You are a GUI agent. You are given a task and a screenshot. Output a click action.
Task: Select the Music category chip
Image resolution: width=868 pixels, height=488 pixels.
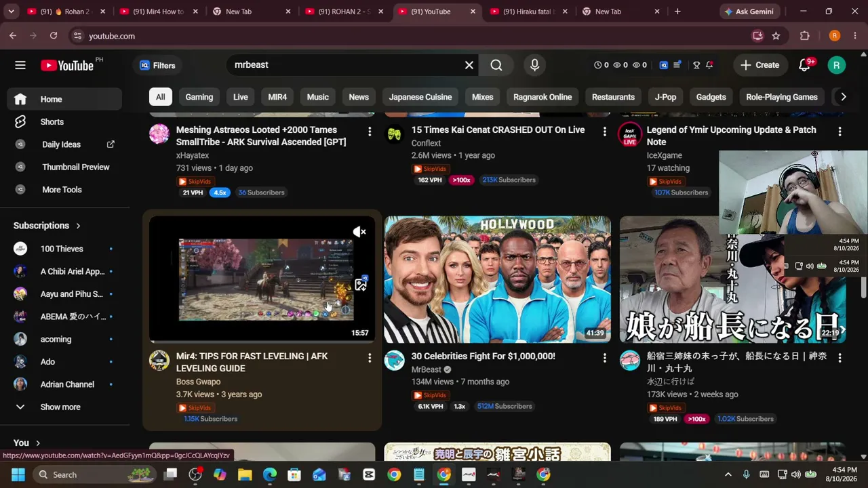point(317,97)
